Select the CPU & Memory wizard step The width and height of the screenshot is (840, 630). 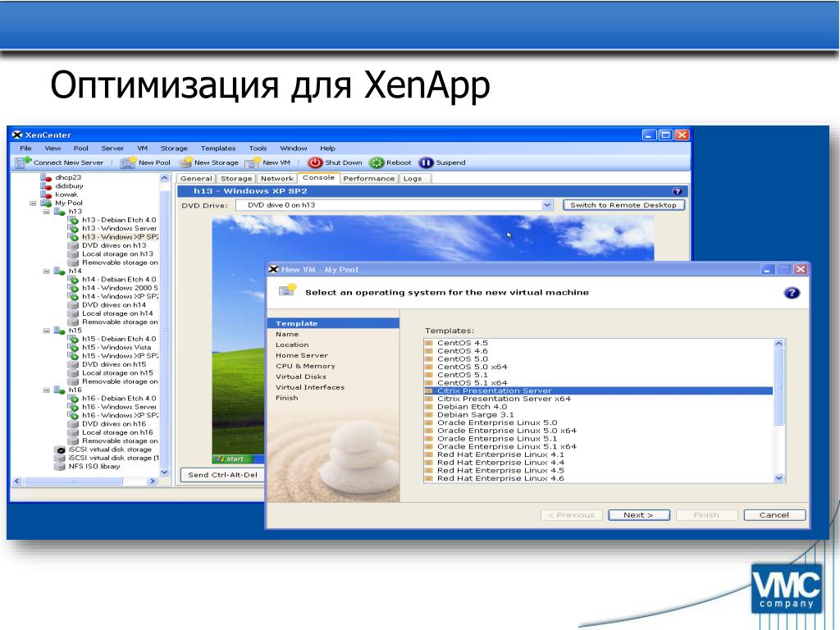305,366
